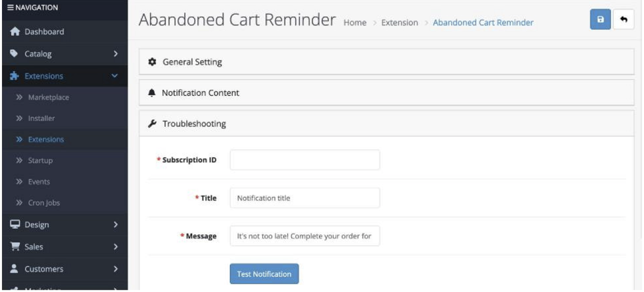Click the Test Notification button
Viewport: 644px width, 292px height.
264,274
